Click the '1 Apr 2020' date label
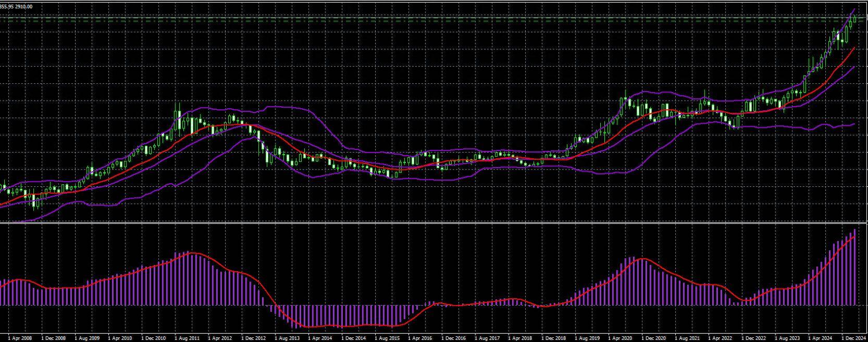This screenshot has height=342, width=868. click(x=620, y=338)
